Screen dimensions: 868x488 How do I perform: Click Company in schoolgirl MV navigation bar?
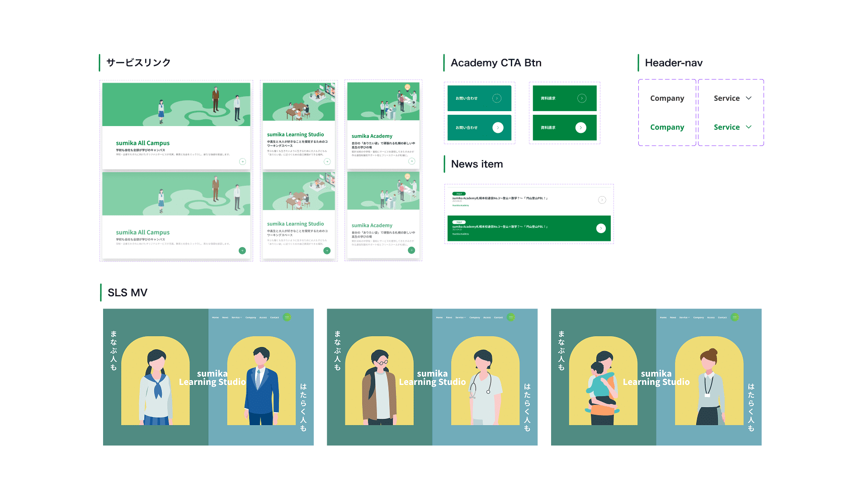point(250,318)
